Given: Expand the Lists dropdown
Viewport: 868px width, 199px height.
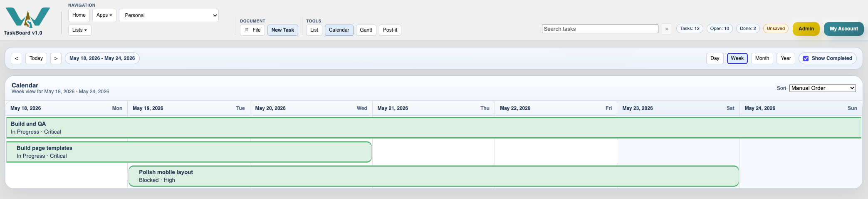Looking at the screenshot, I should 79,30.
